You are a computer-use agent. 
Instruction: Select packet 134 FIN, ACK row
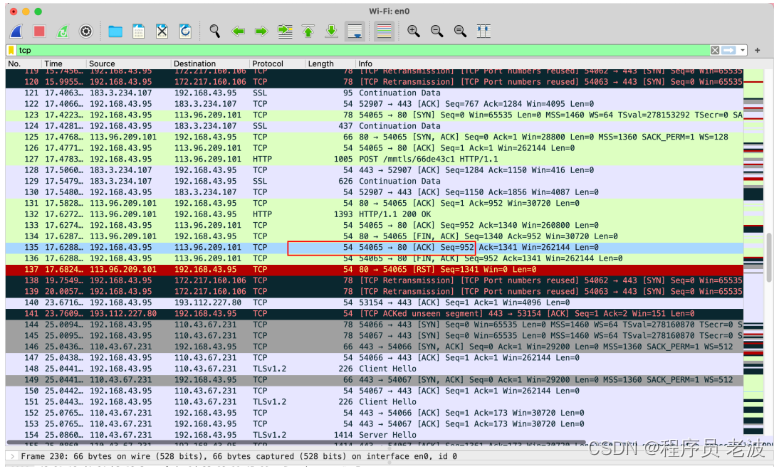(375, 236)
